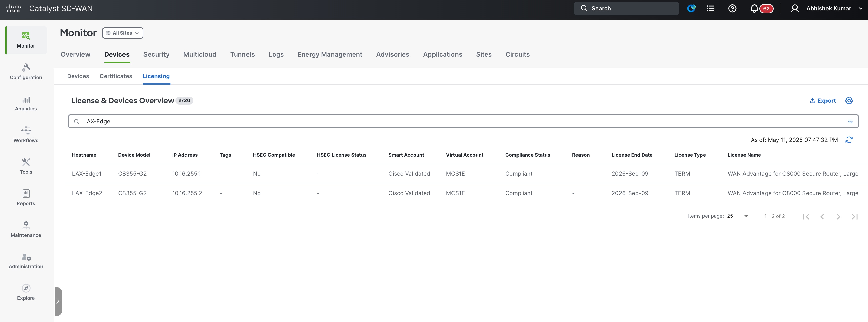868x322 pixels.
Task: Open the Analytics sidebar section
Action: 26,103
